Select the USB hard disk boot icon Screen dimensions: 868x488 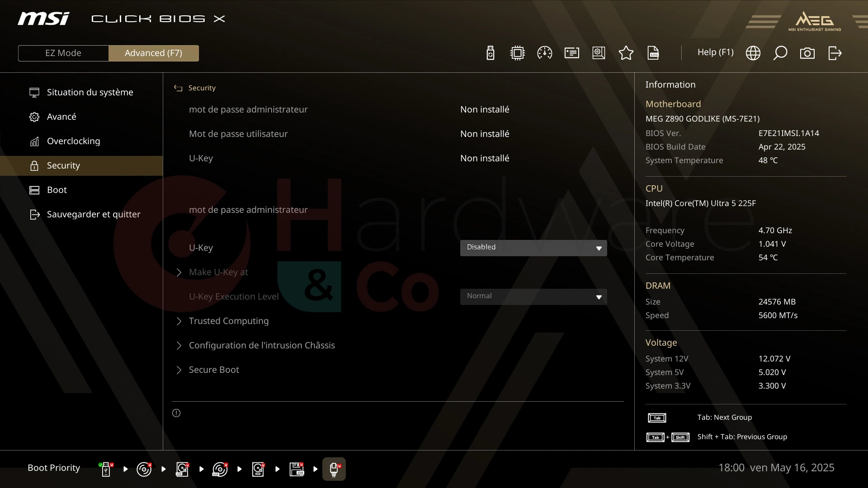182,469
